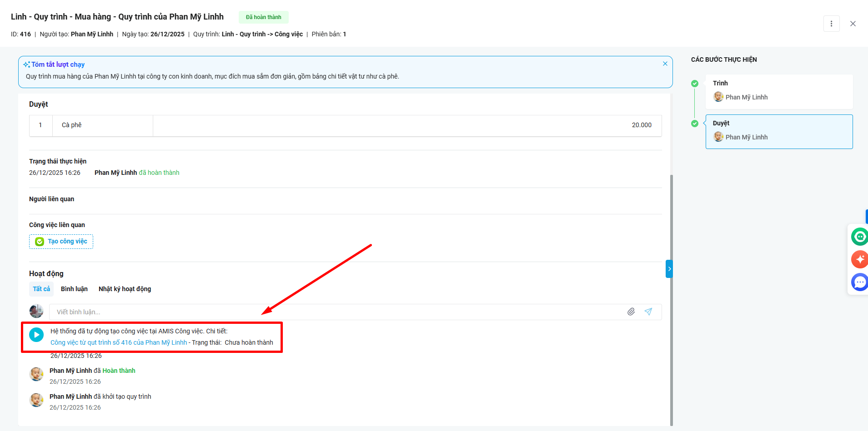Click the ID 416 text

(21, 34)
